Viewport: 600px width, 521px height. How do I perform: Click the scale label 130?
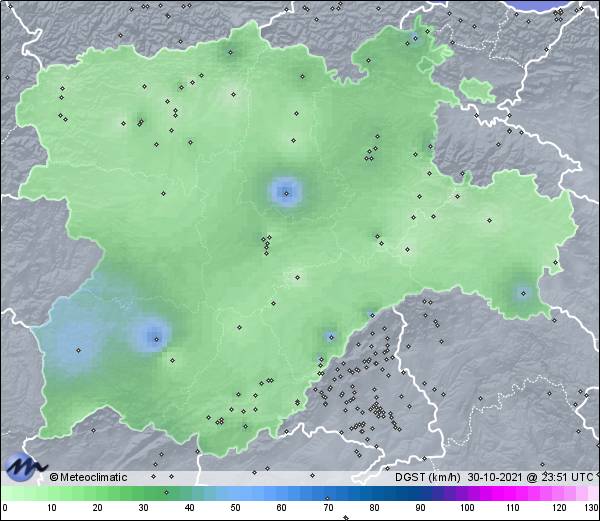click(592, 508)
